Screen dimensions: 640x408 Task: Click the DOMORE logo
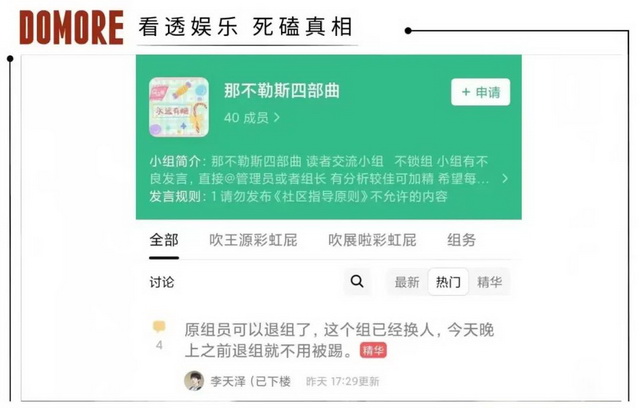71,27
